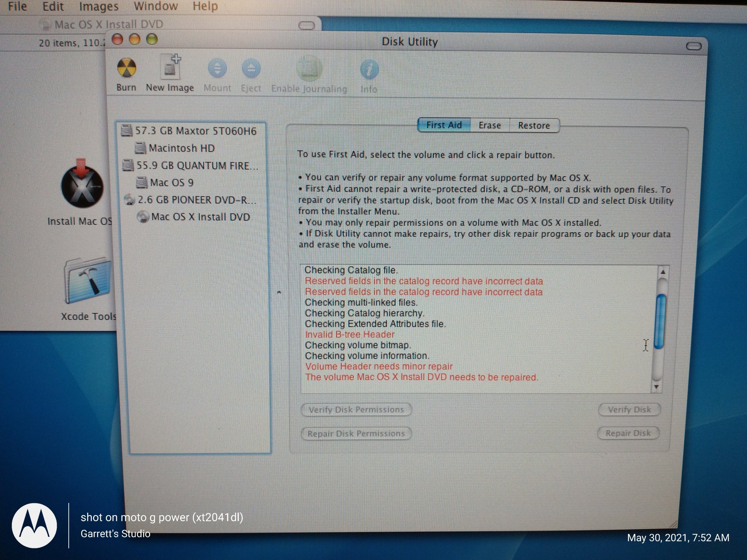This screenshot has height=560, width=747.
Task: Click the blue log scrollbar thumb
Action: pyautogui.click(x=661, y=322)
